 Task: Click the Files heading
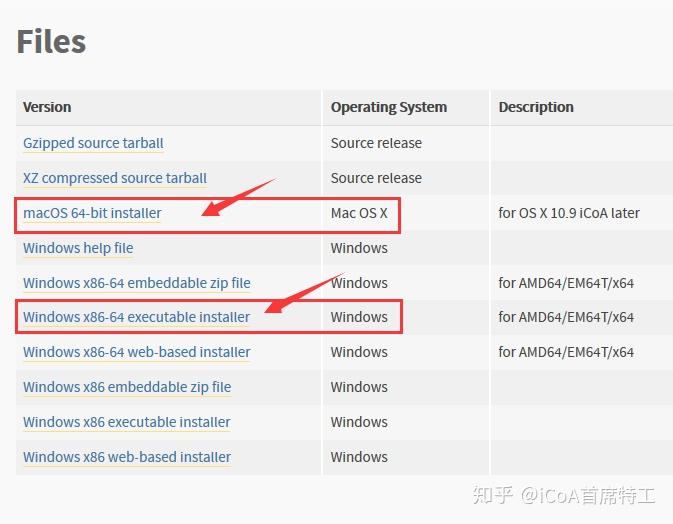[x=51, y=41]
